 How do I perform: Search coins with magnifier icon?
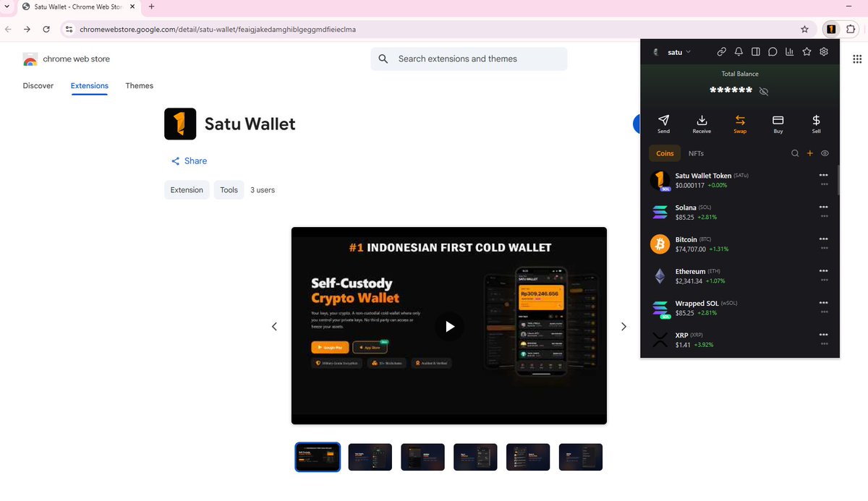click(x=795, y=153)
